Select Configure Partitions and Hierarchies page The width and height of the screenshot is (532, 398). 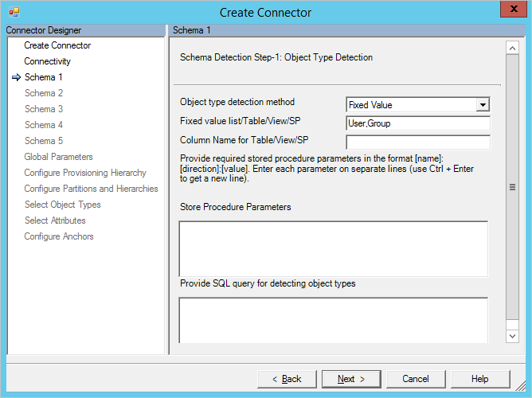[91, 189]
